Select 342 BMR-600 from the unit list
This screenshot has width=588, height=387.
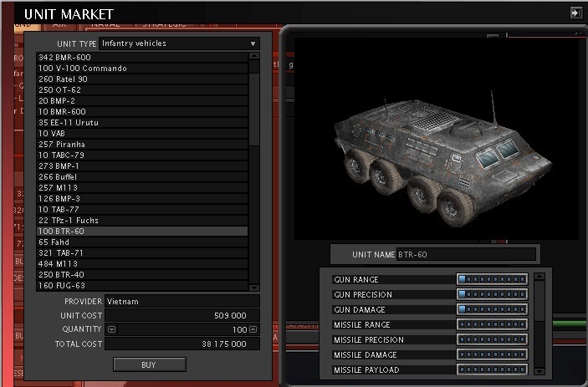[x=142, y=58]
